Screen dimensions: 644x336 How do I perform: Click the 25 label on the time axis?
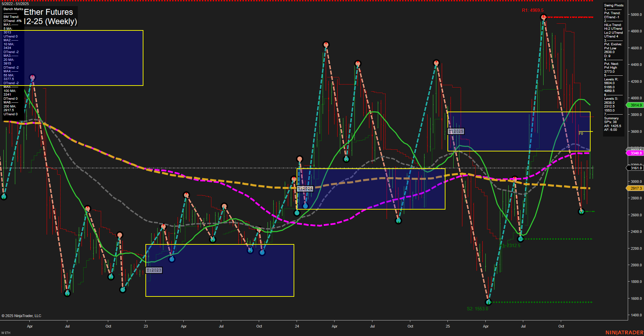[x=447, y=327]
